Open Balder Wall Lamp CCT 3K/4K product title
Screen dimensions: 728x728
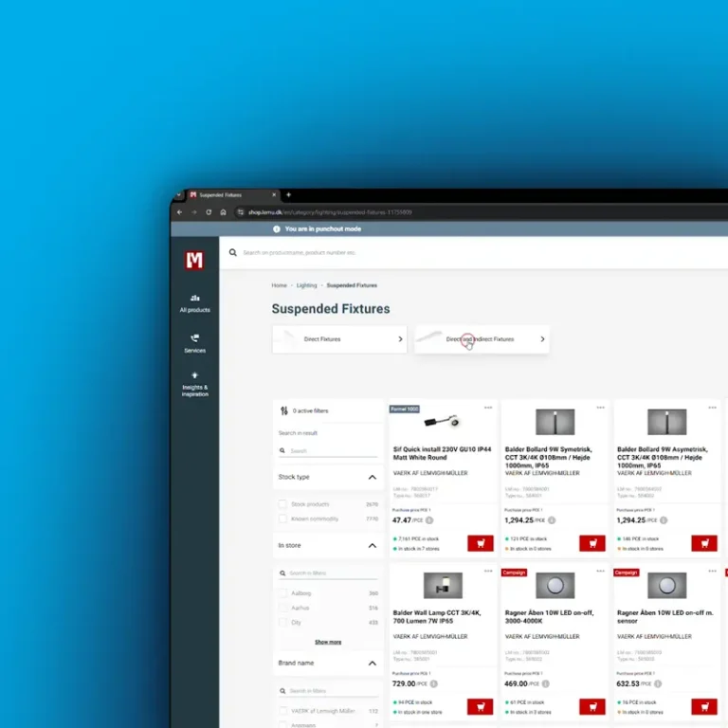click(437, 617)
